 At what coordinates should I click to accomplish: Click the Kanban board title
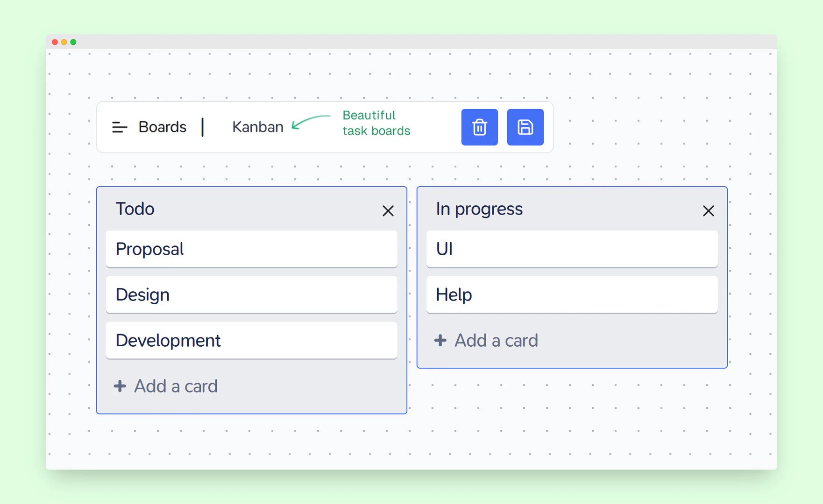257,127
